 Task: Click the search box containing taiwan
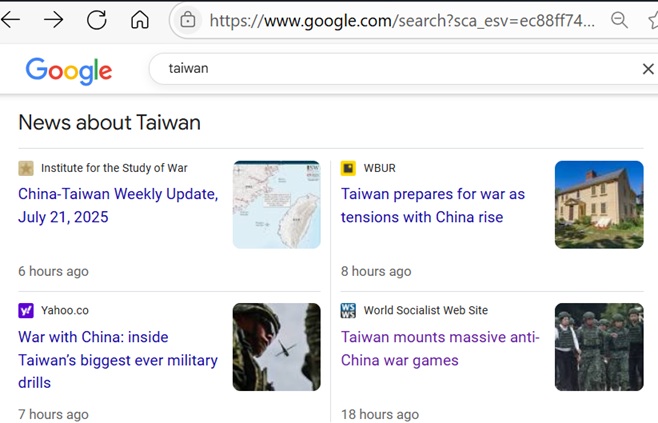click(x=403, y=68)
